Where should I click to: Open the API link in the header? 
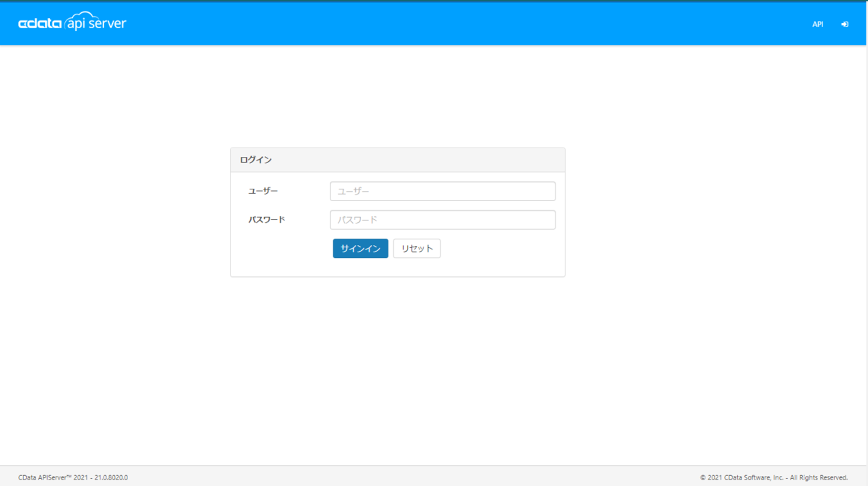click(x=817, y=24)
